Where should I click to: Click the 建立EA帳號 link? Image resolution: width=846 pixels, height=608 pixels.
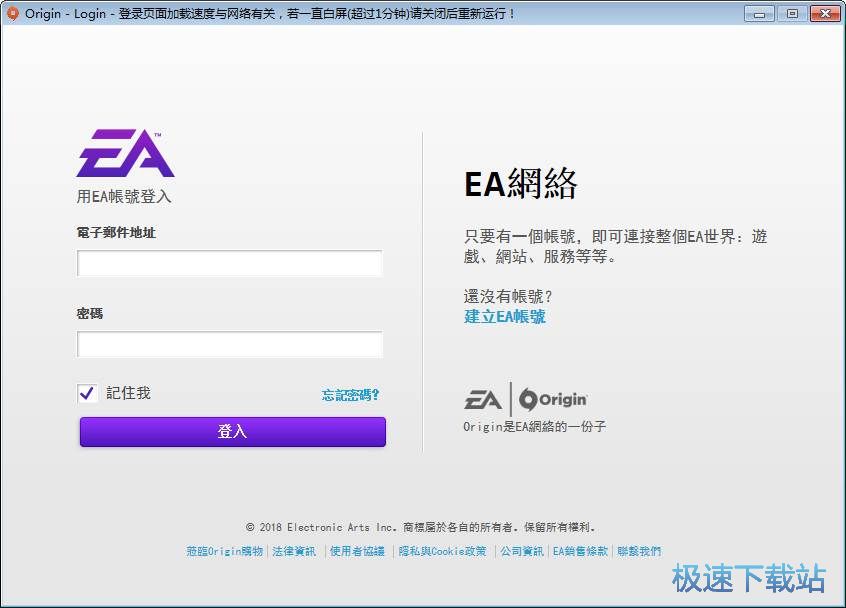click(505, 317)
